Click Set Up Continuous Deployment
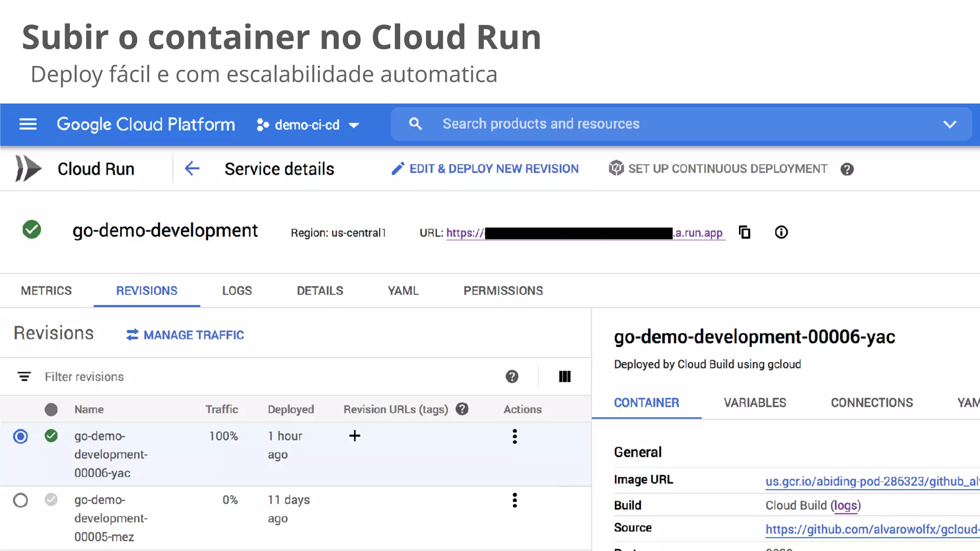 click(718, 169)
